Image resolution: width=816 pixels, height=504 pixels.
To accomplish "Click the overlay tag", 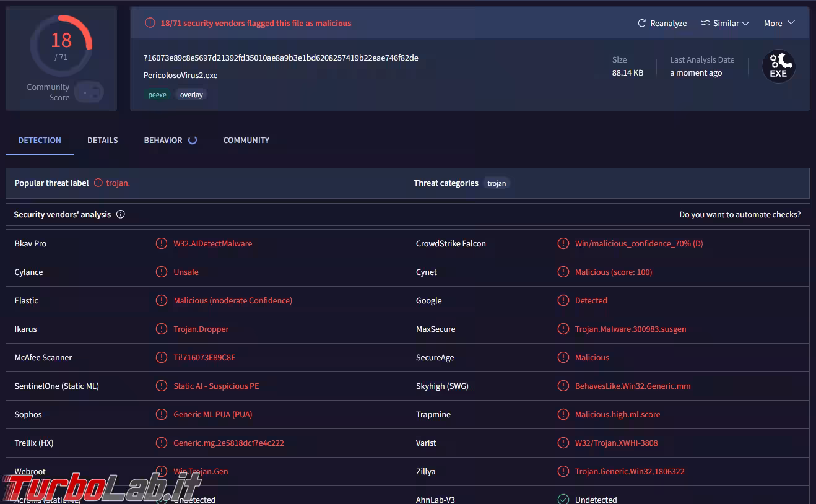I will click(x=191, y=95).
